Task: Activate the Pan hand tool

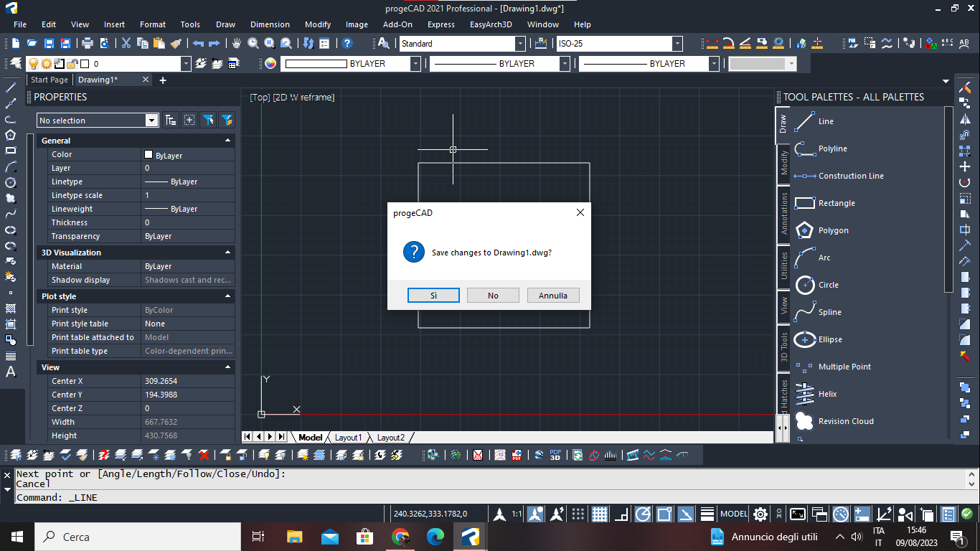Action: (x=237, y=44)
